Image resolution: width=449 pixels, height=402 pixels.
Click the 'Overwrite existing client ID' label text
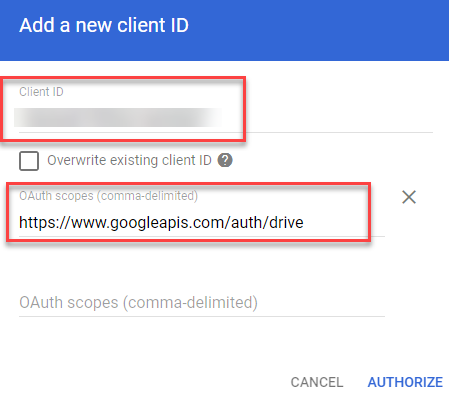pyautogui.click(x=129, y=160)
